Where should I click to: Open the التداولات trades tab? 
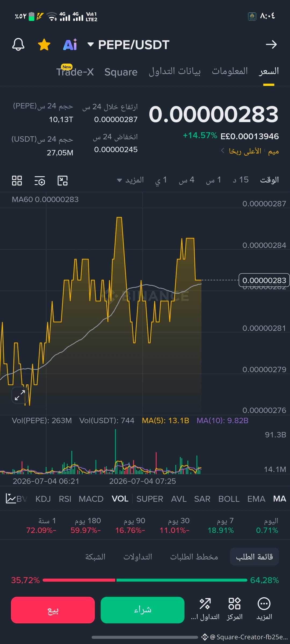coord(138,557)
